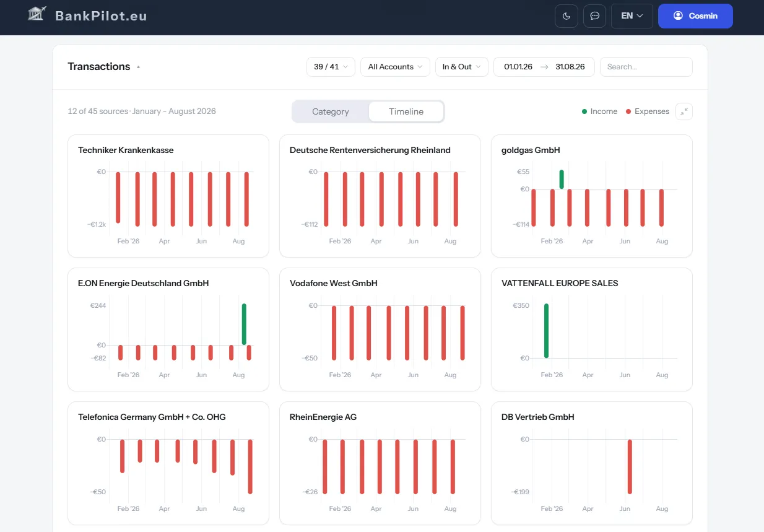Open the In & Out filter dropdown
The height and width of the screenshot is (532, 764).
click(461, 67)
